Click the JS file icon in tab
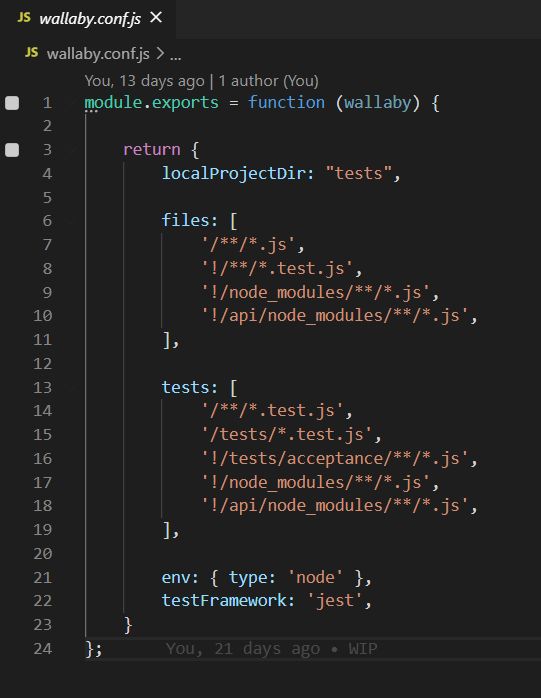Screen dimensions: 541x698 [24, 18]
